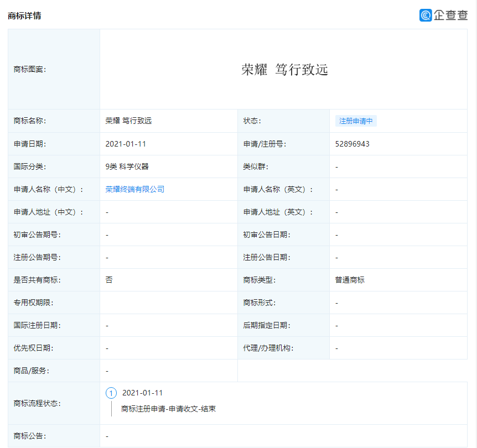Click 商标注册申请-申请收文-结束 status text
Screen dimensions: 477x448
coord(168,409)
